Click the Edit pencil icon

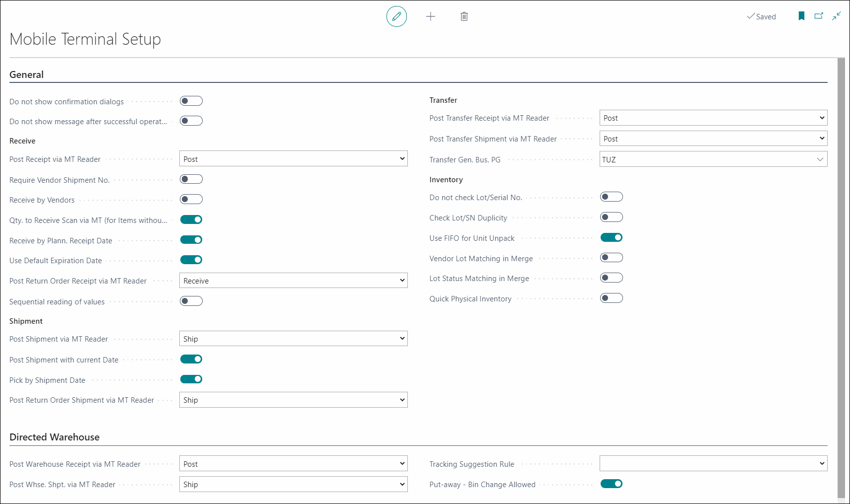(396, 16)
